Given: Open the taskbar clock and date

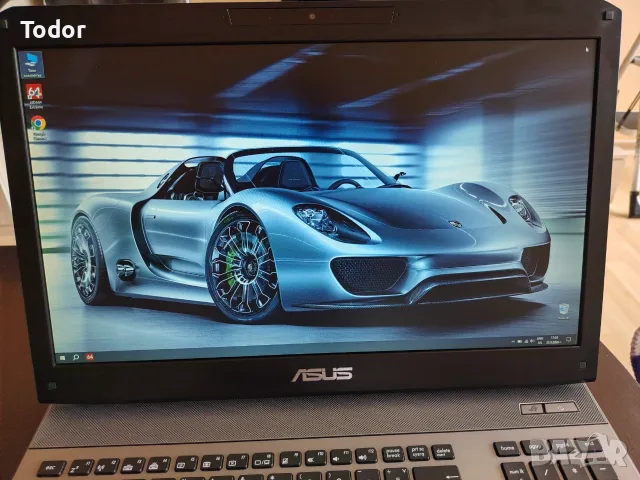Looking at the screenshot, I should tap(554, 340).
